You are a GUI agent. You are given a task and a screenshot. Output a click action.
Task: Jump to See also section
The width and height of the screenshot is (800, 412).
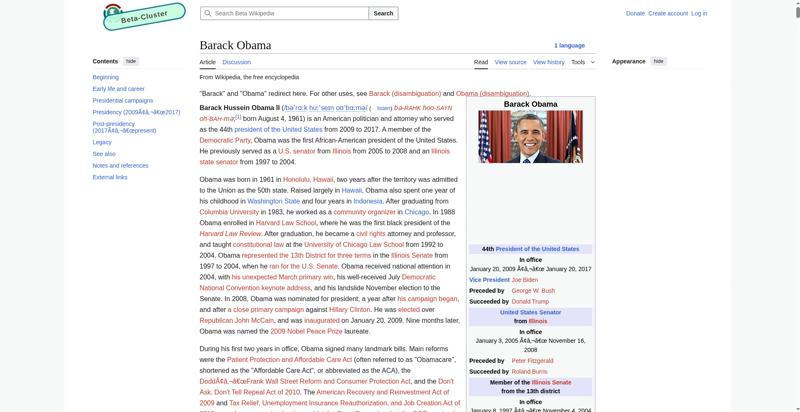[x=104, y=154]
